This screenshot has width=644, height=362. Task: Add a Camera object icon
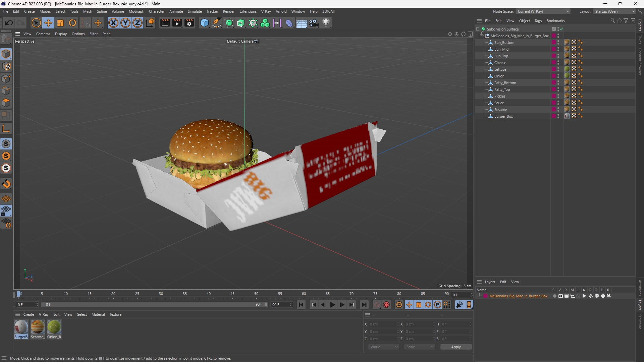pos(314,23)
